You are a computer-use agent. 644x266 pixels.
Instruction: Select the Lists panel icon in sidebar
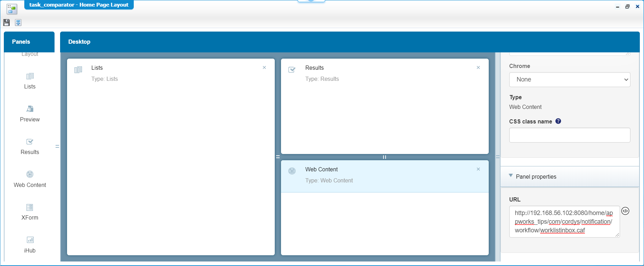pyautogui.click(x=30, y=76)
